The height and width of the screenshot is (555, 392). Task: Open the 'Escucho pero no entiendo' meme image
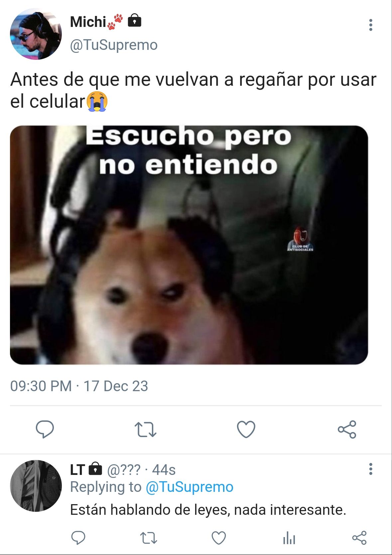pyautogui.click(x=189, y=245)
